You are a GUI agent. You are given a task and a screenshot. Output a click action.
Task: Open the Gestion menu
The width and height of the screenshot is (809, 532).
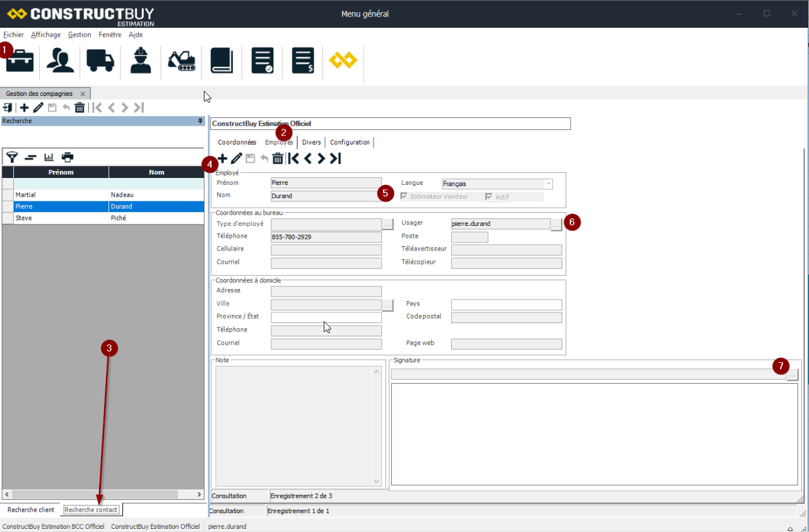coord(80,35)
